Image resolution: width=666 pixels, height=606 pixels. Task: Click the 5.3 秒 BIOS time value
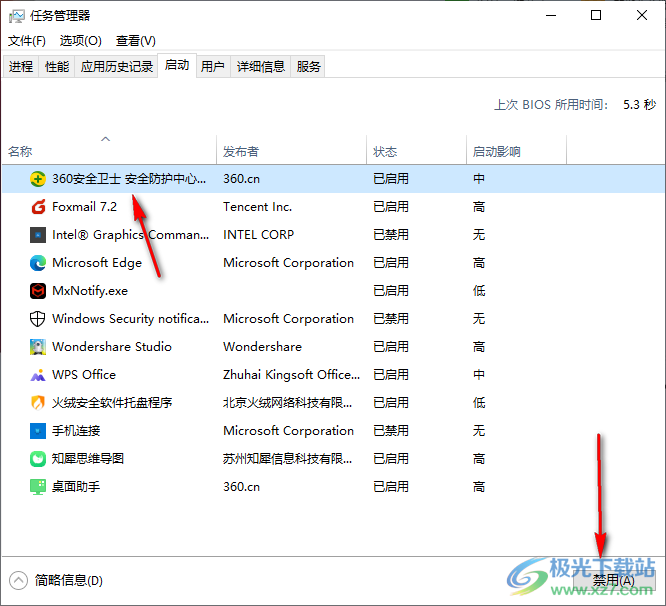[x=639, y=104]
